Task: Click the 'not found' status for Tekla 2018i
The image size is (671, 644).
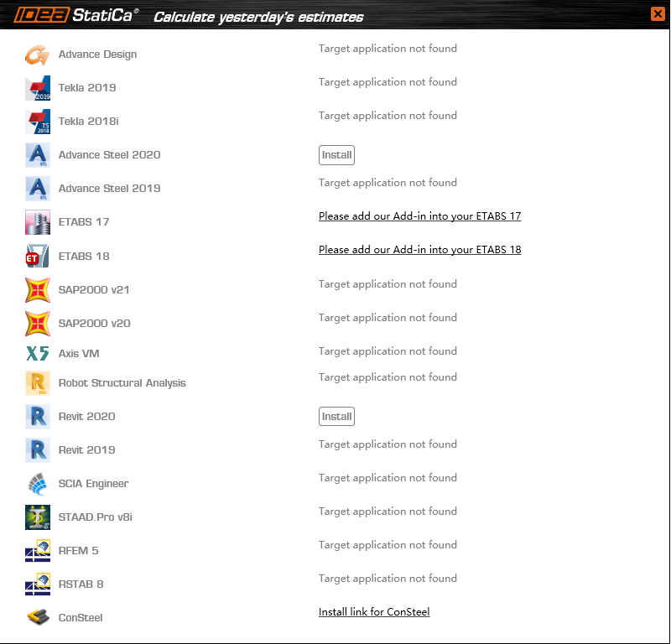Action: 388,116
